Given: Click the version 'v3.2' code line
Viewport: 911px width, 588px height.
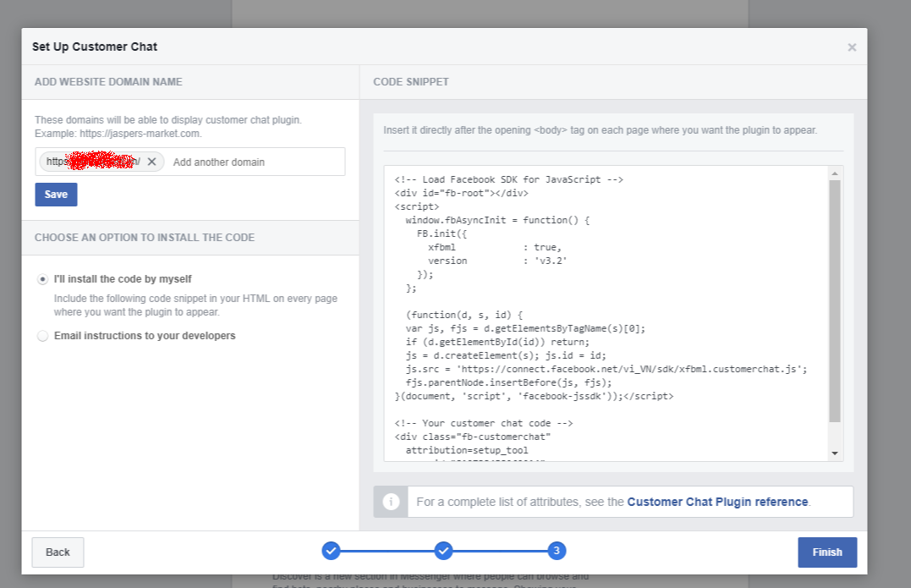Looking at the screenshot, I should [497, 261].
